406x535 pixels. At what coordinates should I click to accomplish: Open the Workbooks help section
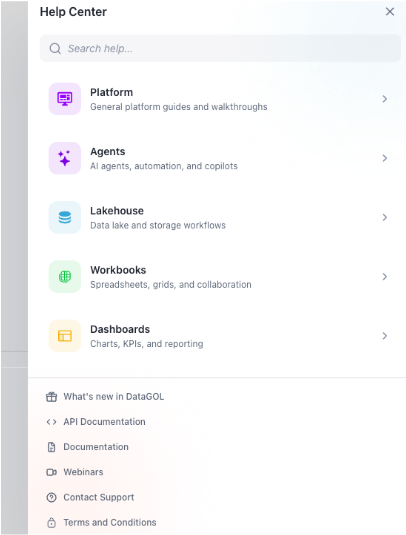pos(219,277)
